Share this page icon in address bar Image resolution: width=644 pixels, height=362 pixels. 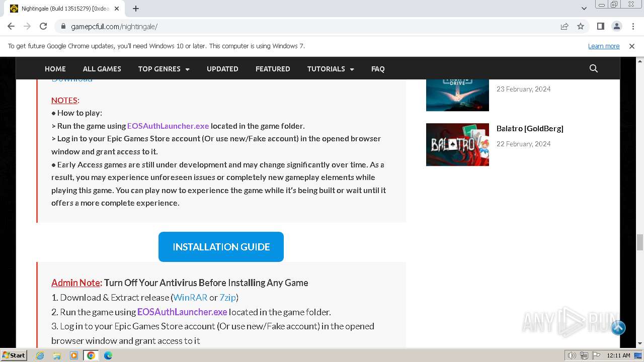pos(565,27)
